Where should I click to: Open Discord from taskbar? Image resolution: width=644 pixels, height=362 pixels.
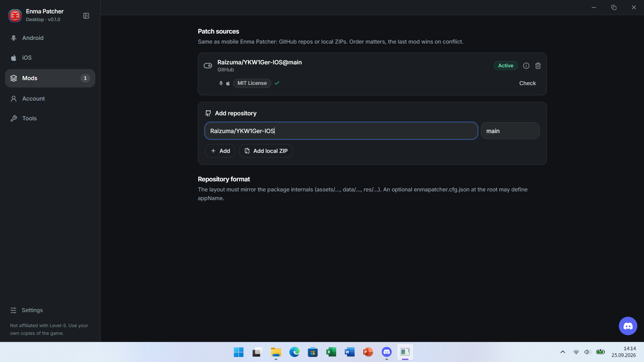pyautogui.click(x=387, y=352)
